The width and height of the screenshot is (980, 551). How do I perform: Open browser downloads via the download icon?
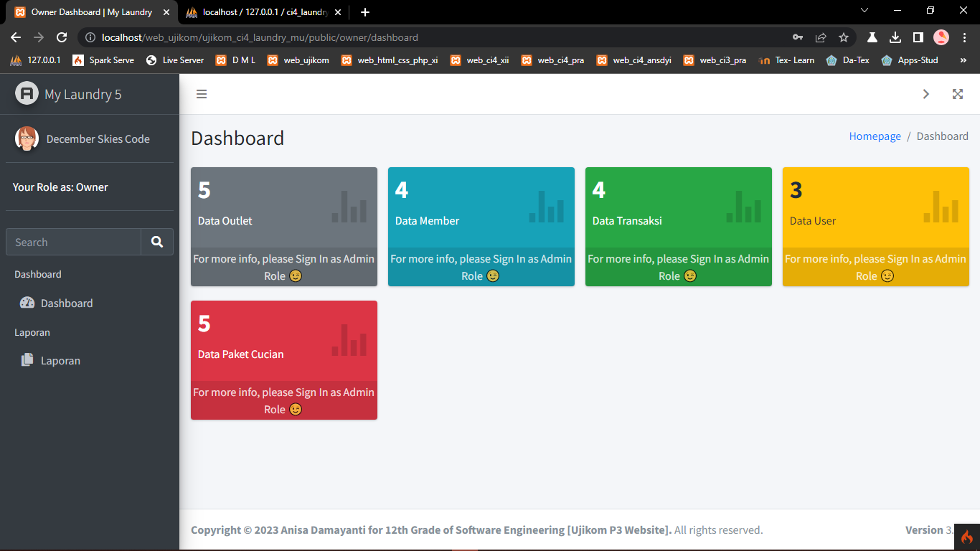[x=895, y=37]
